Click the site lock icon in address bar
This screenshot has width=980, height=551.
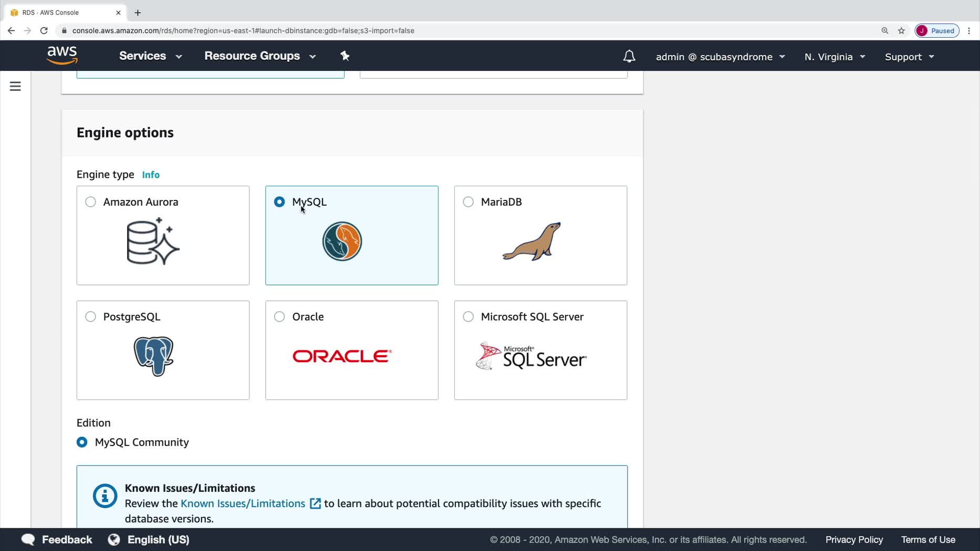[x=64, y=30]
